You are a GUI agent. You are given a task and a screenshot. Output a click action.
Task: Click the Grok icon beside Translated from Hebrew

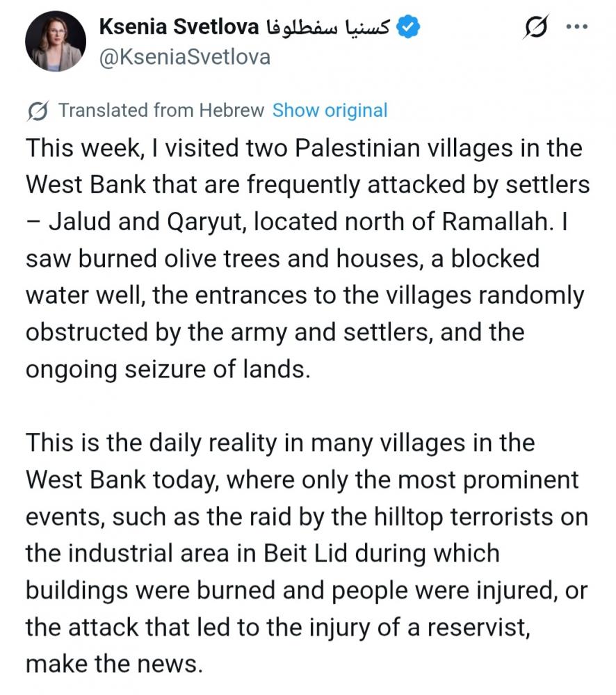38,111
